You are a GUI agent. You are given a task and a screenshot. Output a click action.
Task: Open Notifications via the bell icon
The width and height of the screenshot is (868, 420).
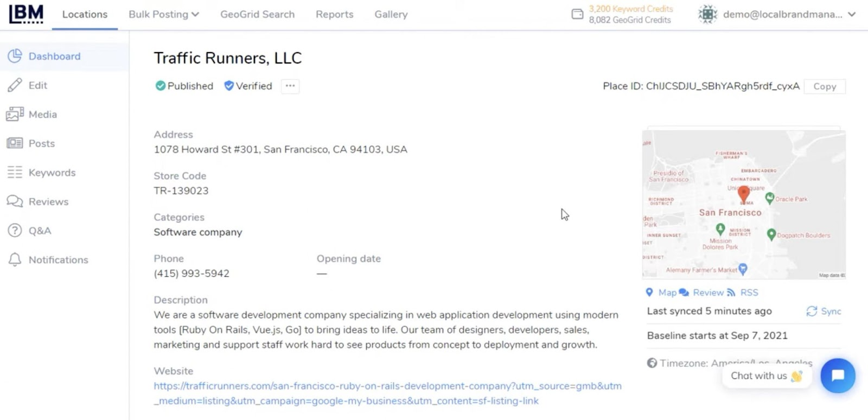pyautogui.click(x=15, y=259)
